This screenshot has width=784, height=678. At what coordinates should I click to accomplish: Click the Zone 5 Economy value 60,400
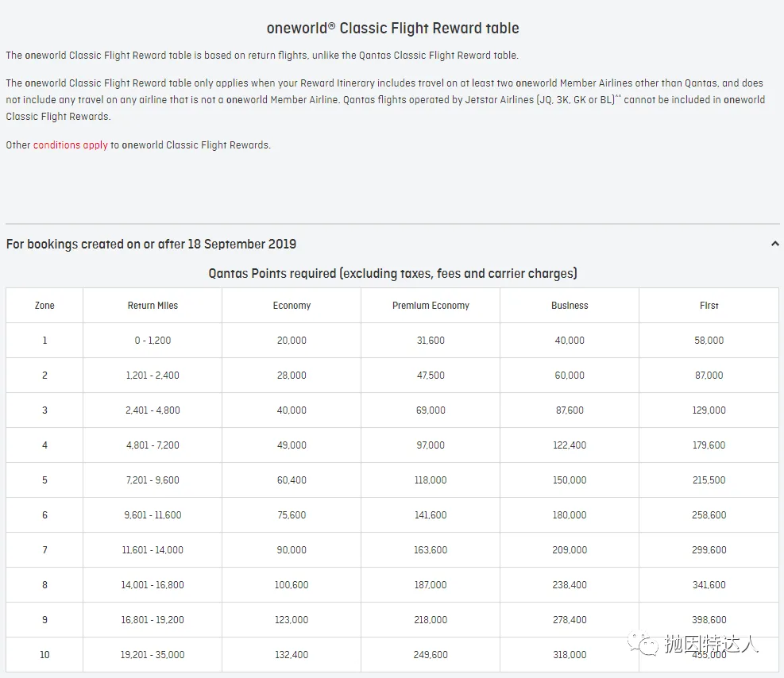click(x=292, y=480)
